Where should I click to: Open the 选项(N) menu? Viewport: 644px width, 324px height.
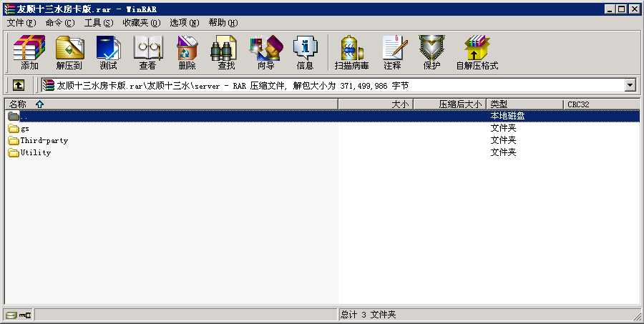click(185, 23)
